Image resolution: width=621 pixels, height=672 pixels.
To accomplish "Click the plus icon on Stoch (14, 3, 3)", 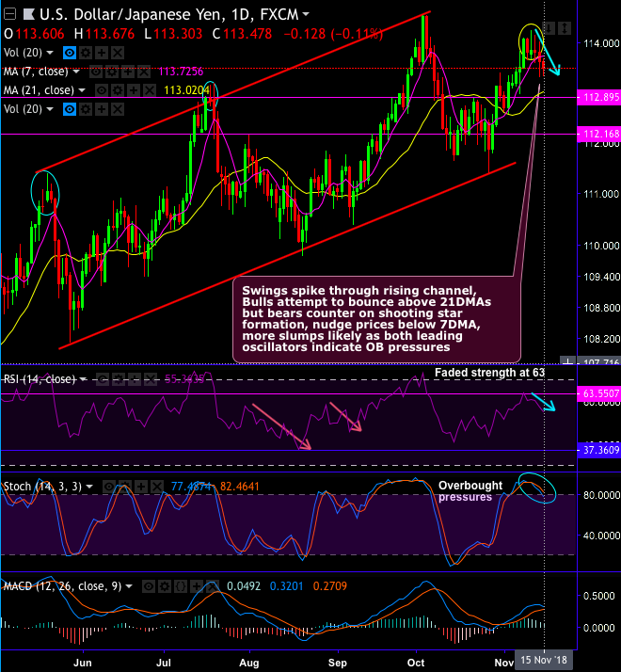I will pyautogui.click(x=141, y=487).
